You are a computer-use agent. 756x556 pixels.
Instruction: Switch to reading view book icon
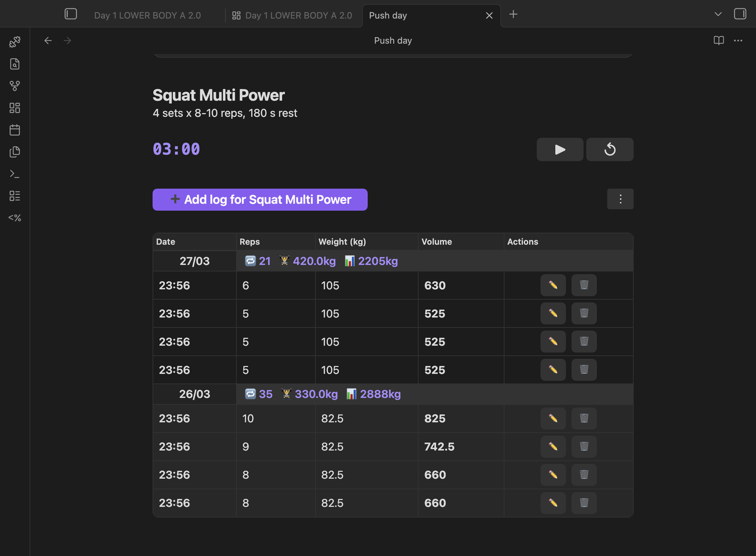(x=719, y=40)
